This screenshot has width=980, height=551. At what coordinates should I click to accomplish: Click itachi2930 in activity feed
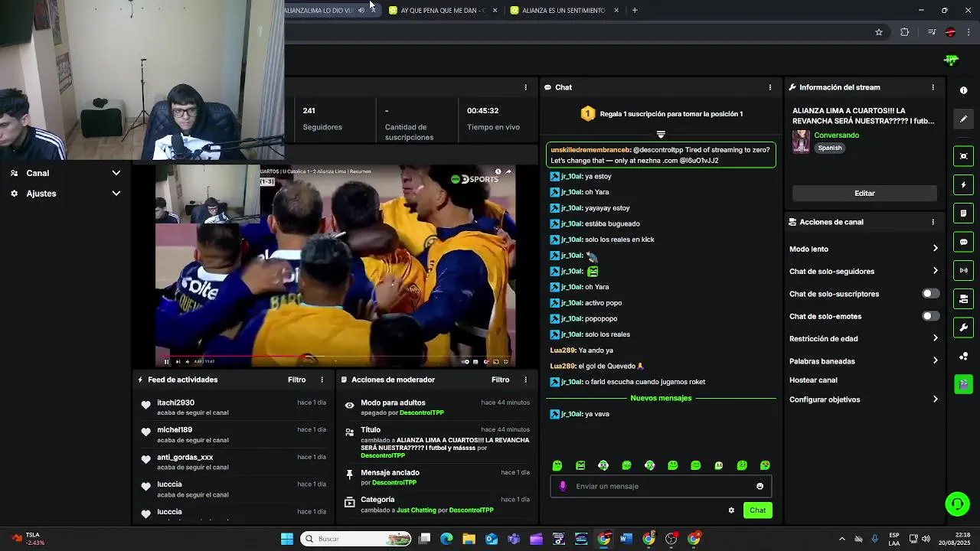click(x=175, y=403)
